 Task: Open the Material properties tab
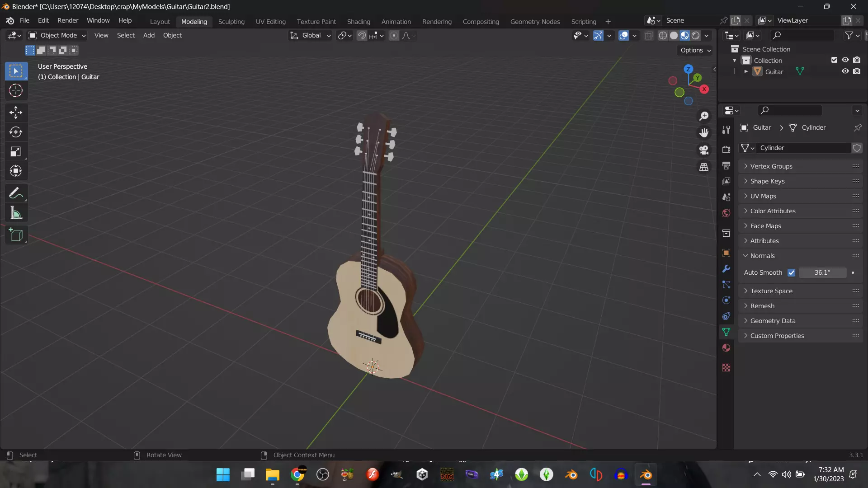tap(726, 347)
